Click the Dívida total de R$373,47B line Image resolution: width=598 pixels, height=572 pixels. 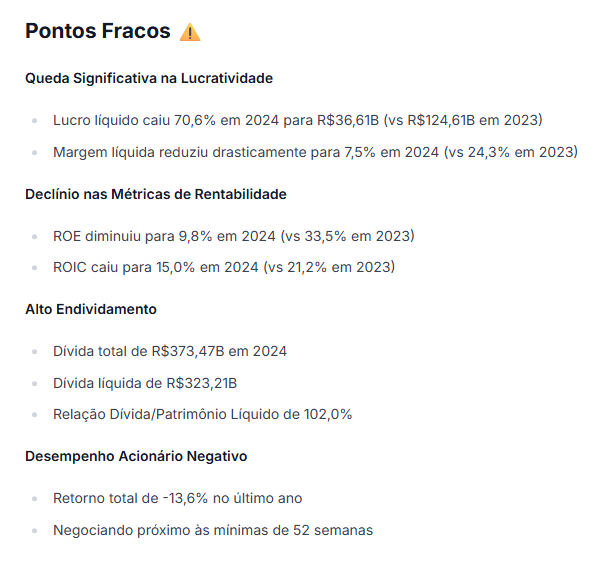pos(170,351)
